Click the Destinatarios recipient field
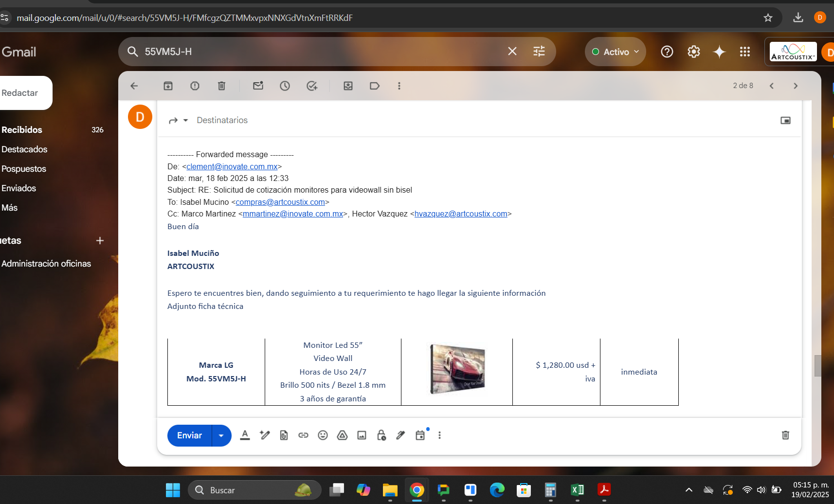Screen dimensions: 834x504 (x=222, y=120)
